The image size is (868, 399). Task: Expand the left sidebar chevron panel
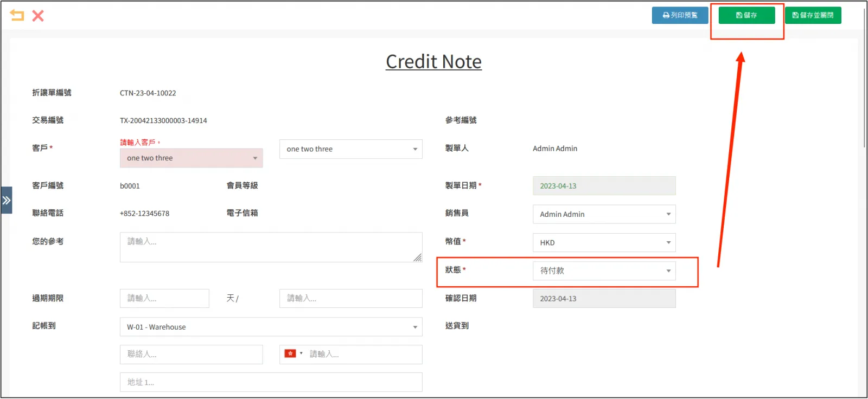click(7, 200)
